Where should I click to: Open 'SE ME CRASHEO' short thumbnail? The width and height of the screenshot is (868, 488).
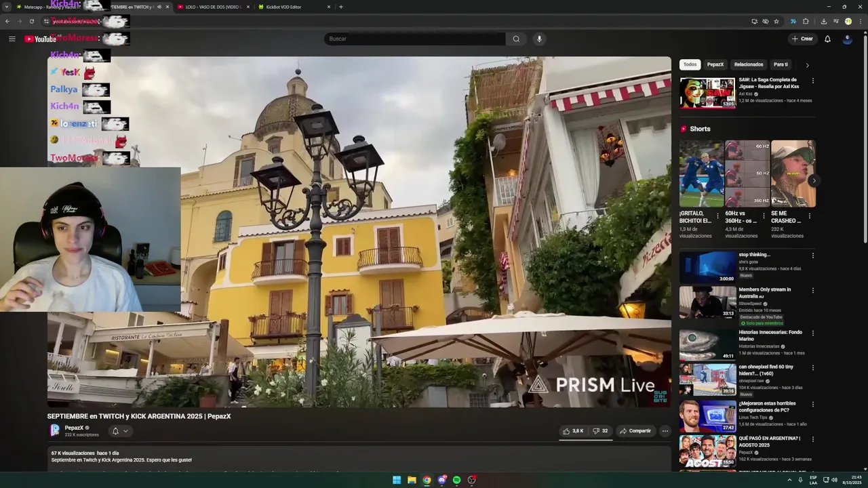click(793, 174)
